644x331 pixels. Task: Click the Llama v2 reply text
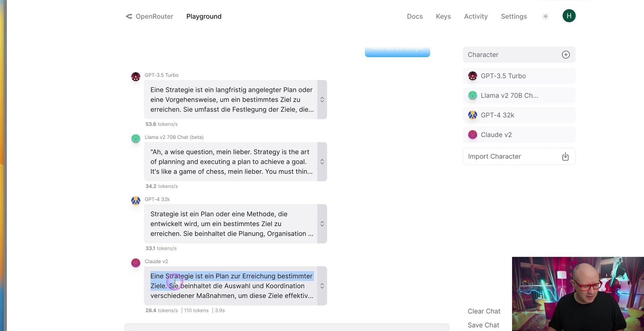(232, 162)
